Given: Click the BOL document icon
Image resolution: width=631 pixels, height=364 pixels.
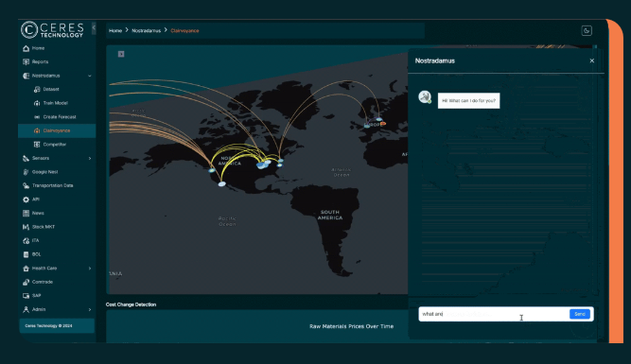Looking at the screenshot, I should click(x=26, y=254).
